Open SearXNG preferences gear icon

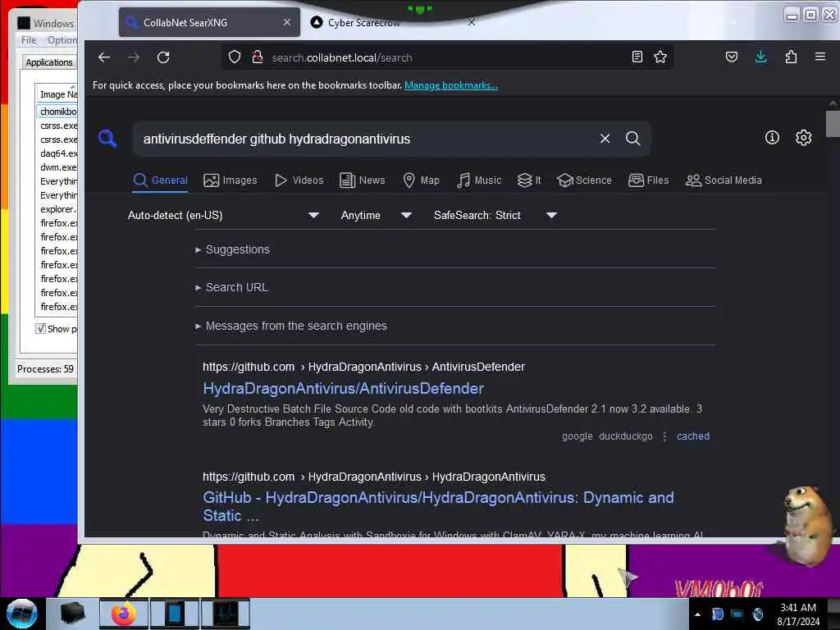coord(803,138)
